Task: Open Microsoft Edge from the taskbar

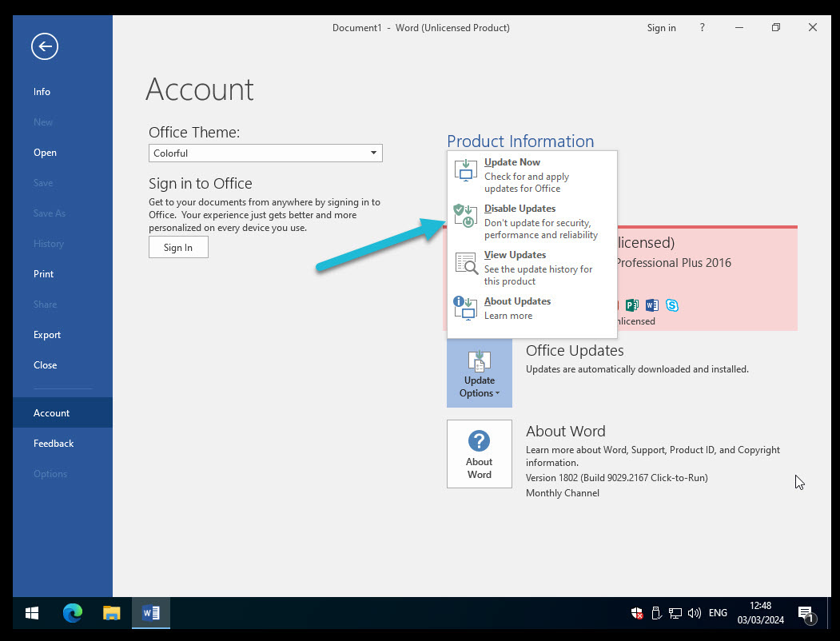Action: point(73,613)
